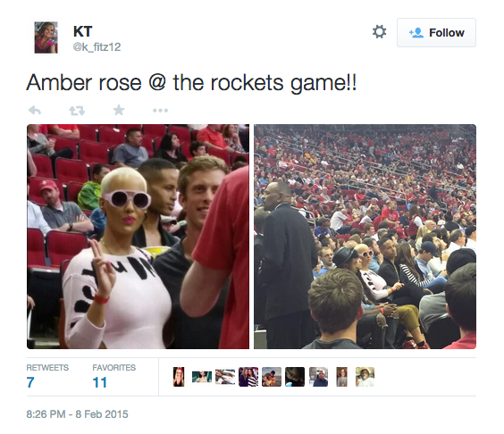
Task: Open the more options ellipsis icon
Action: tap(160, 111)
